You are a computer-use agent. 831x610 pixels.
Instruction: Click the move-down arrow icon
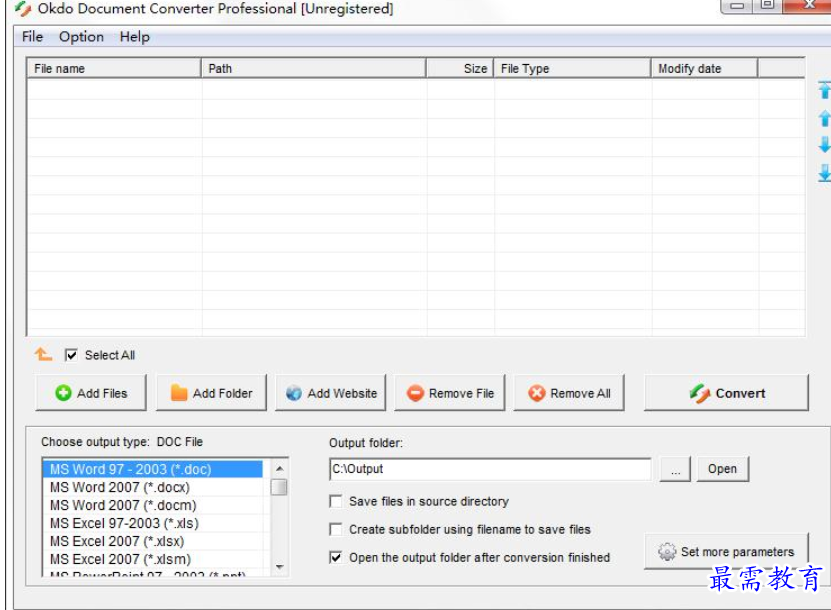824,144
